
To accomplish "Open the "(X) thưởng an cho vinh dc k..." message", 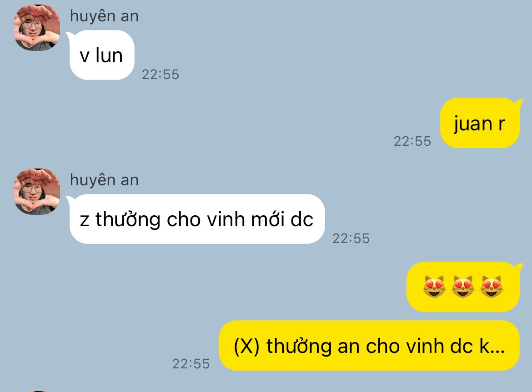I will click(369, 346).
